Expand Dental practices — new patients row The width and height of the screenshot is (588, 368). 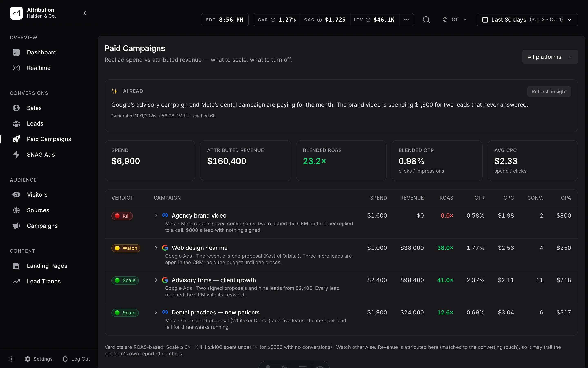(x=156, y=312)
